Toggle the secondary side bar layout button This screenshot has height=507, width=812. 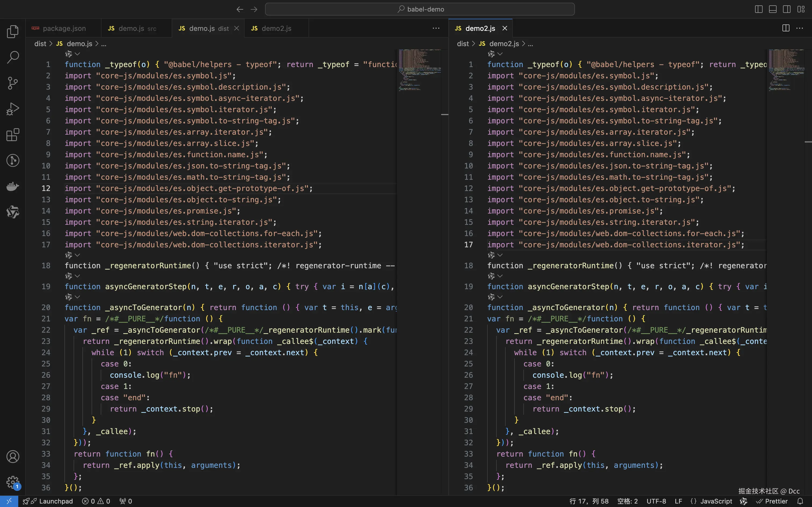787,9
